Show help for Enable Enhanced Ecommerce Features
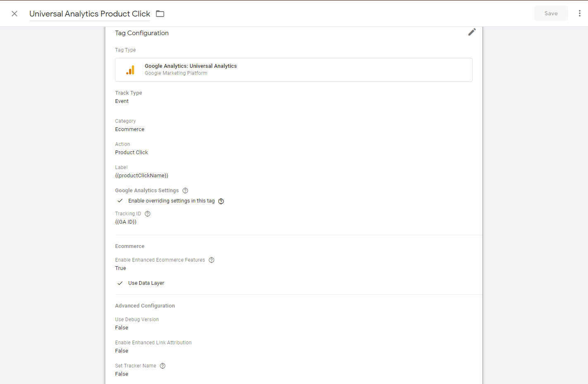 click(x=212, y=260)
